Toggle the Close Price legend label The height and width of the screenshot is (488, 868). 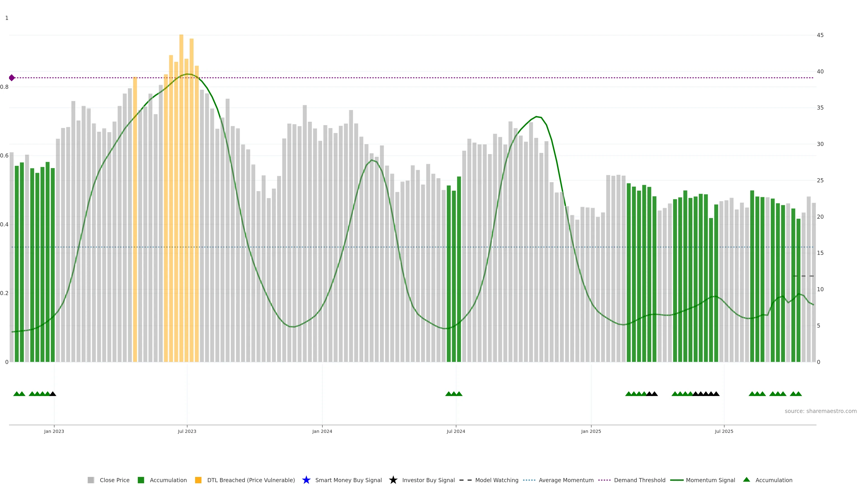click(115, 480)
